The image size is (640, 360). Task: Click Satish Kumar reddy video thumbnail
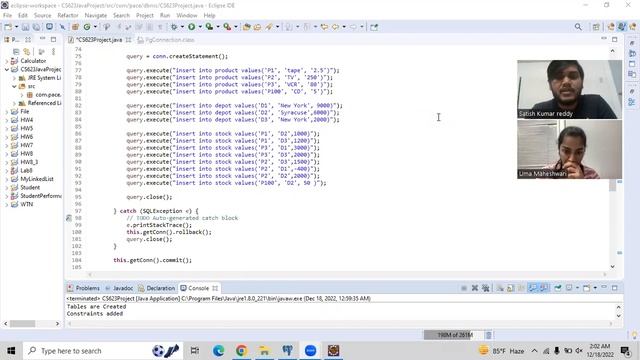point(569,89)
